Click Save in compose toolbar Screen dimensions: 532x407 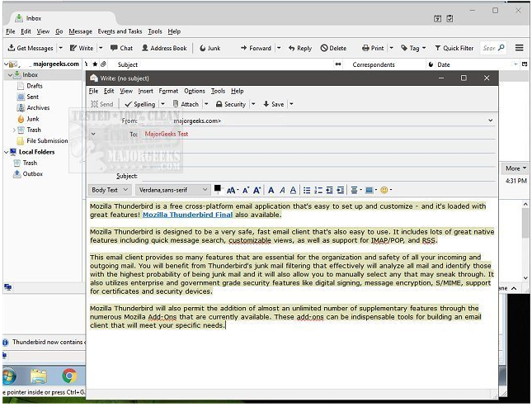point(274,104)
